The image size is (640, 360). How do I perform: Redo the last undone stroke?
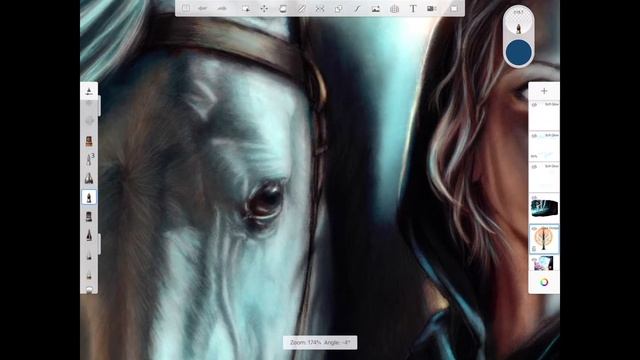(x=222, y=8)
